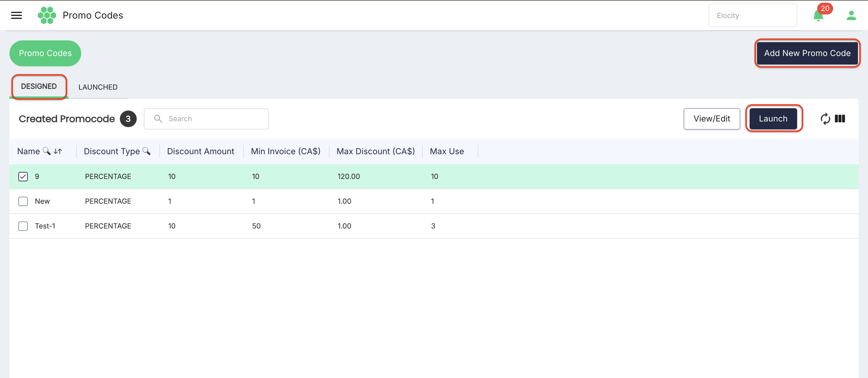Click the Launch button
Image resolution: width=868 pixels, height=378 pixels.
tap(773, 119)
